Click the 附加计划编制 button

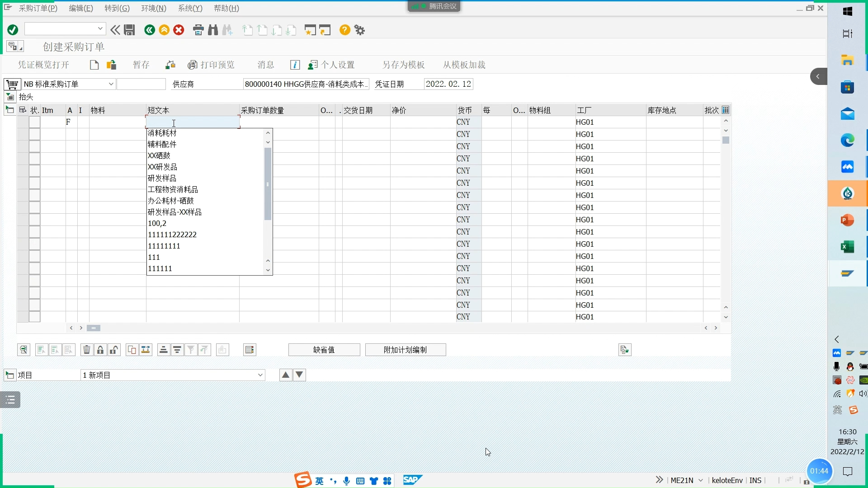pyautogui.click(x=406, y=350)
